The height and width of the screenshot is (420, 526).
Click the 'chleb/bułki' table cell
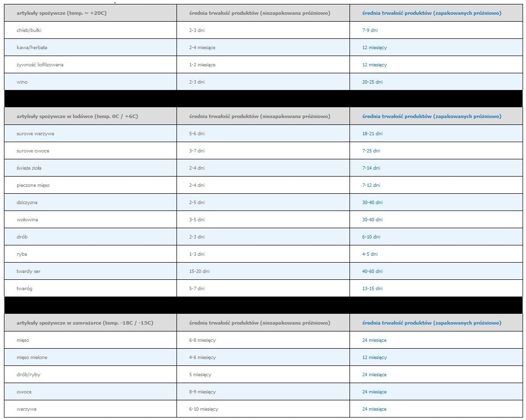pos(90,30)
